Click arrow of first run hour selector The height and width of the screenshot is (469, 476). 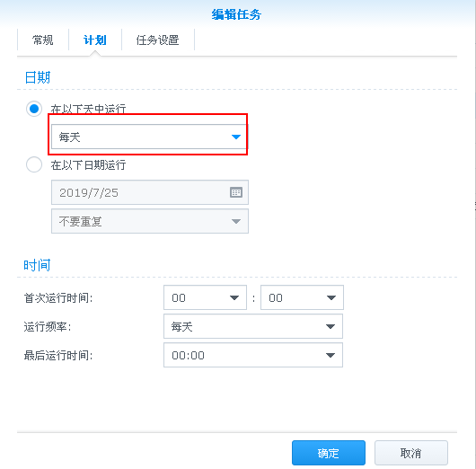tap(234, 297)
